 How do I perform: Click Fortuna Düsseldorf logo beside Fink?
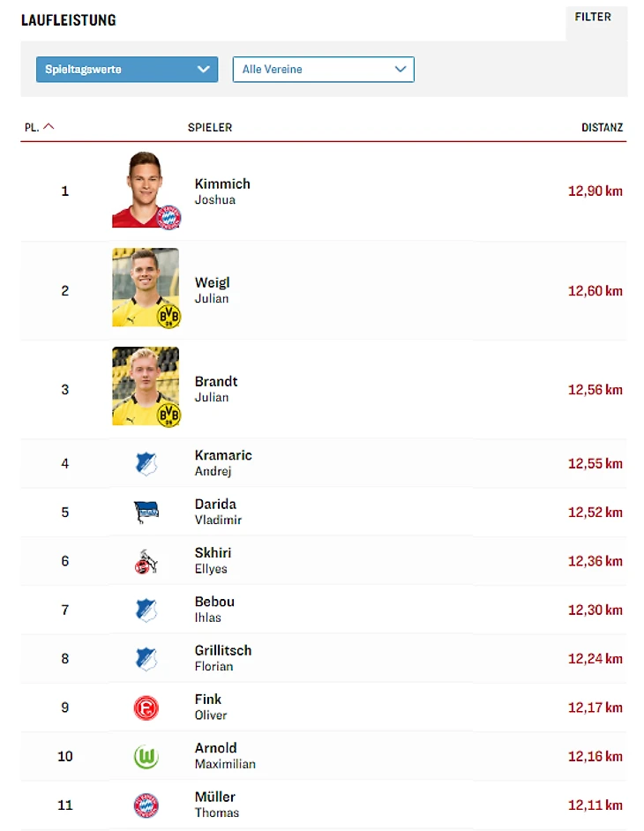tap(146, 707)
